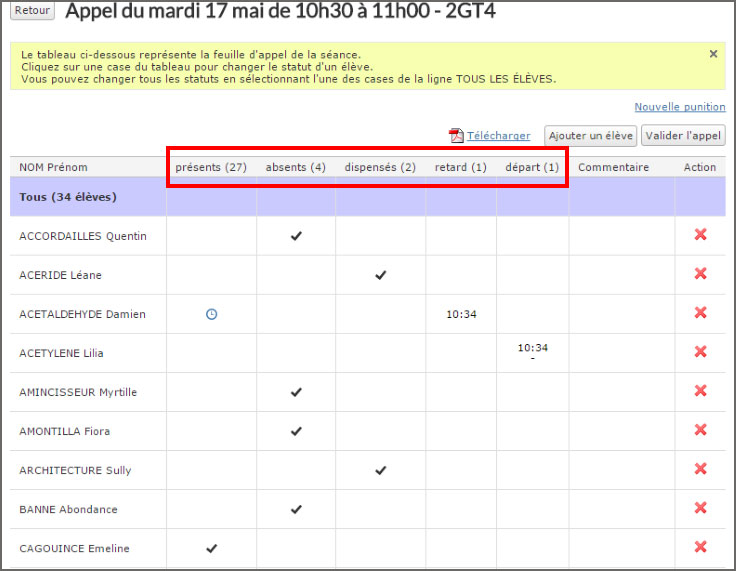Delete ACCORDAILLES Quentin with red cross
Screen dimensions: 736x571
point(700,235)
